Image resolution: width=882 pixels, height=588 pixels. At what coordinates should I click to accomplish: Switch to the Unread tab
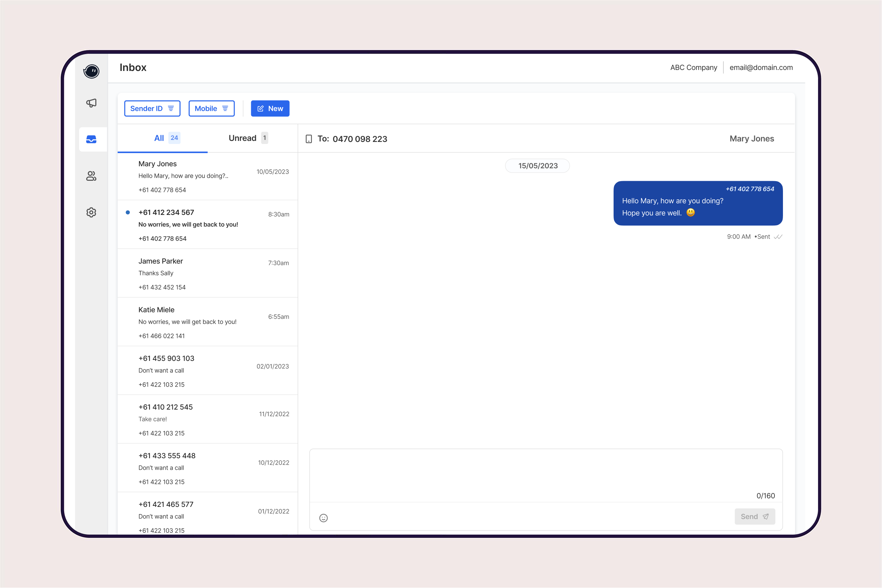click(x=253, y=138)
